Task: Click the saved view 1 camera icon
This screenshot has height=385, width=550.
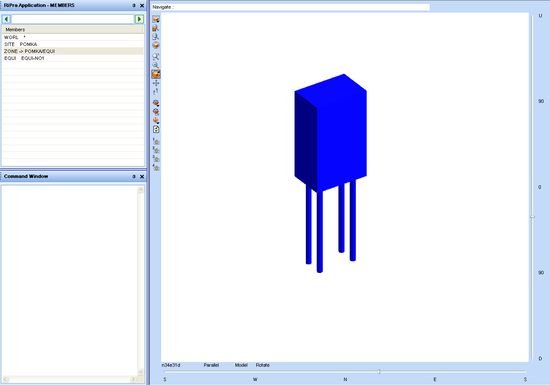Action: tap(156, 141)
